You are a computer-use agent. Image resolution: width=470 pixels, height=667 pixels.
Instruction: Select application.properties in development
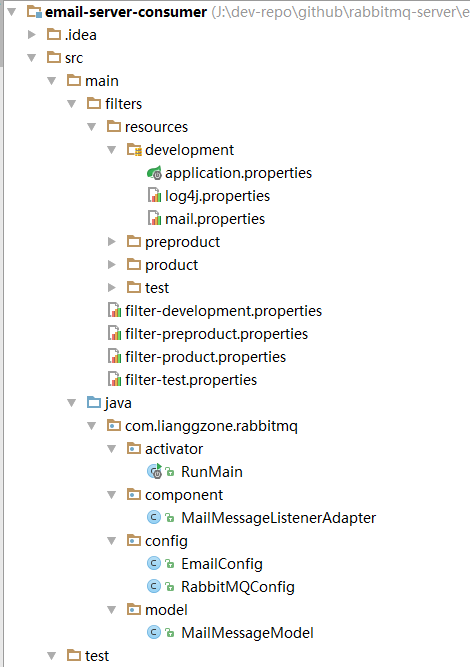[x=238, y=173]
